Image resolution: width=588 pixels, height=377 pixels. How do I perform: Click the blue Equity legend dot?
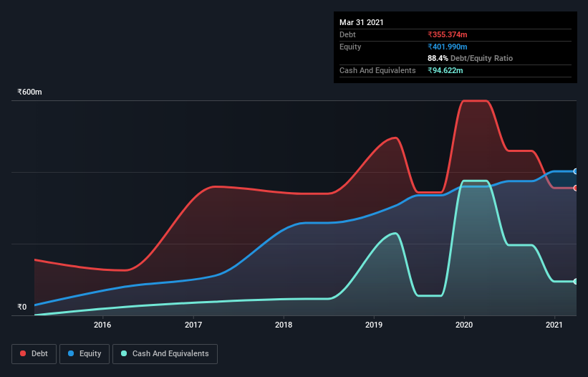point(71,353)
